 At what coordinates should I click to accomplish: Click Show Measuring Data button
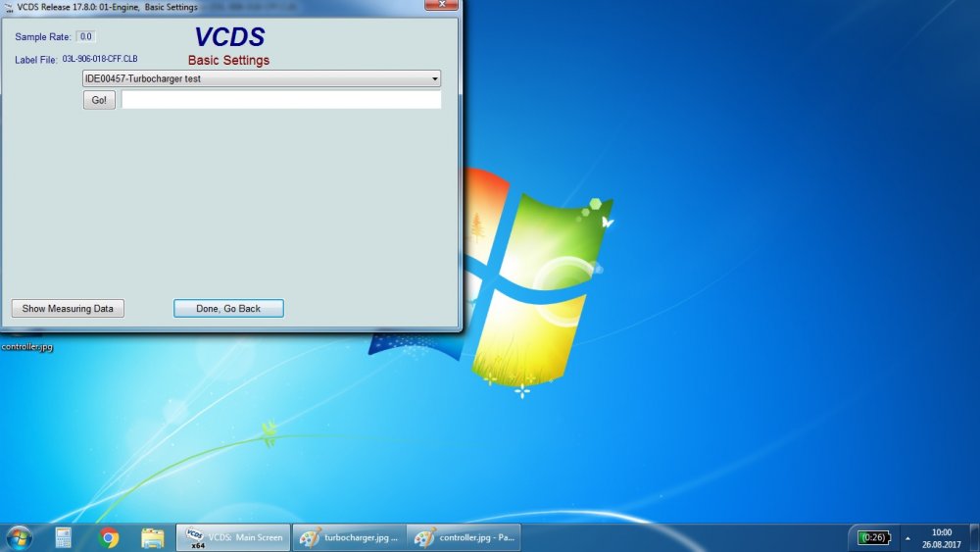coord(68,308)
